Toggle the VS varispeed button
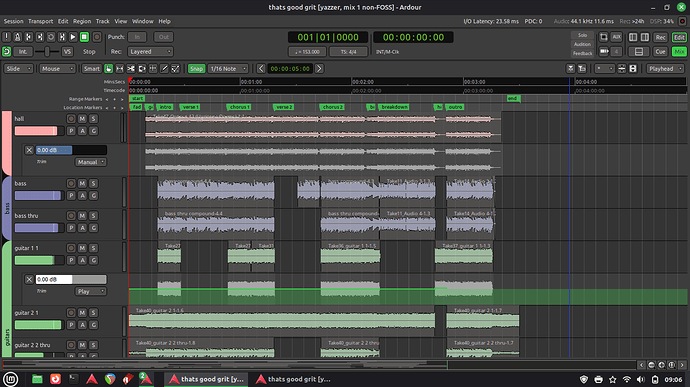The width and height of the screenshot is (690, 387). (67, 52)
